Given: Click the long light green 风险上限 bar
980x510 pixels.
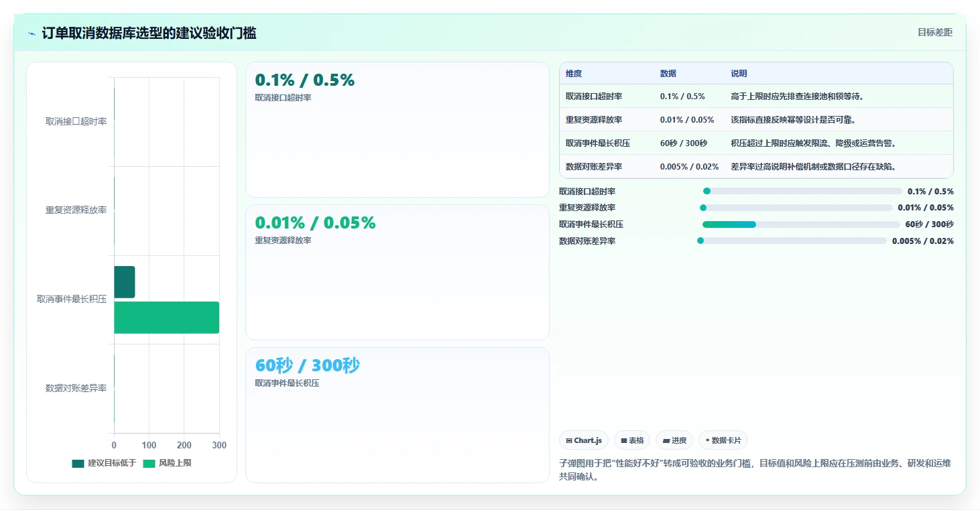Looking at the screenshot, I should click(166, 318).
